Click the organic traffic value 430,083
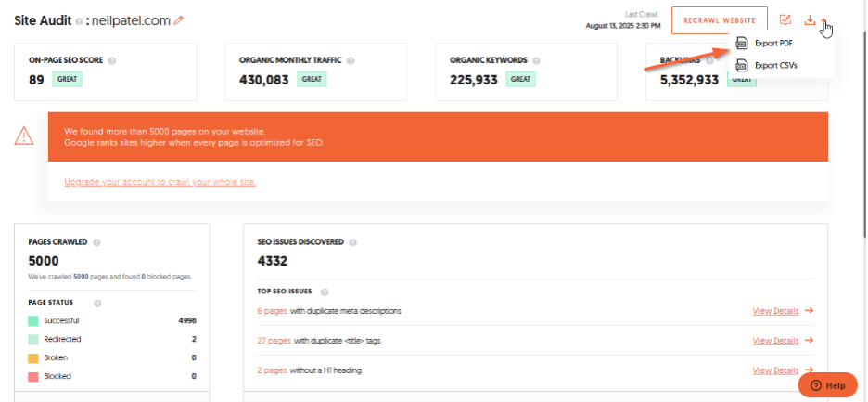The width and height of the screenshot is (868, 402). click(x=264, y=80)
